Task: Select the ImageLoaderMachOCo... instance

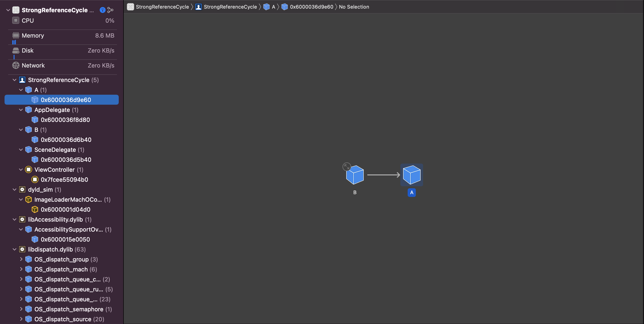Action: click(65, 209)
